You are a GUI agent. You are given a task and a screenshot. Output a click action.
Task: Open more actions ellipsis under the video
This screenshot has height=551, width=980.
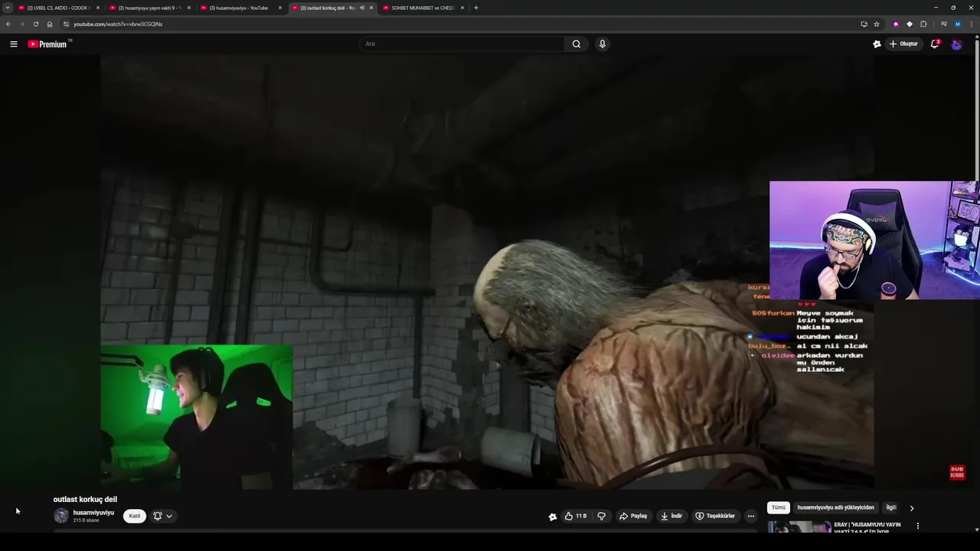[750, 516]
